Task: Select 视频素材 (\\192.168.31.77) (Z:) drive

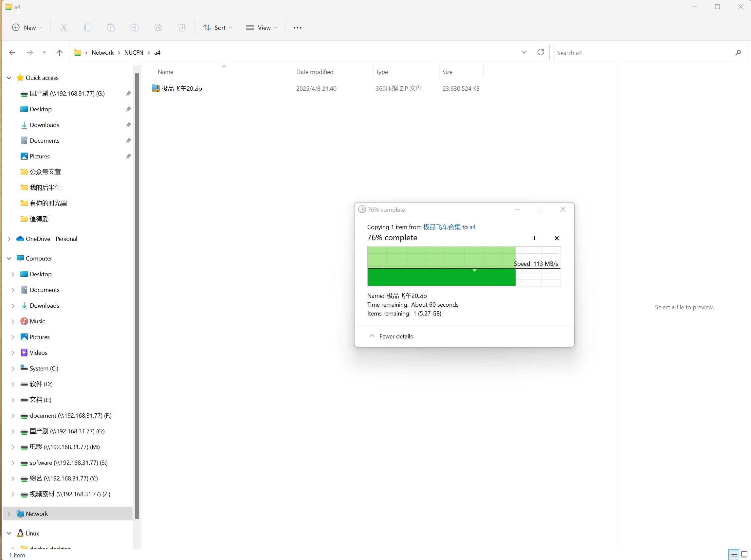Action: pos(70,494)
